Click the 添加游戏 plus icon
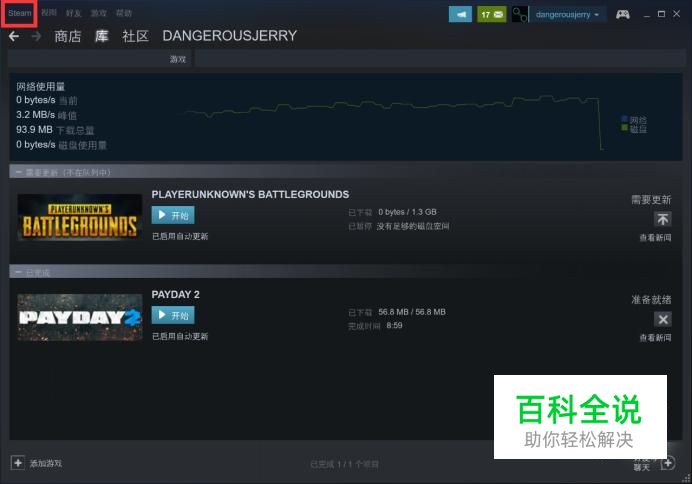 point(18,463)
